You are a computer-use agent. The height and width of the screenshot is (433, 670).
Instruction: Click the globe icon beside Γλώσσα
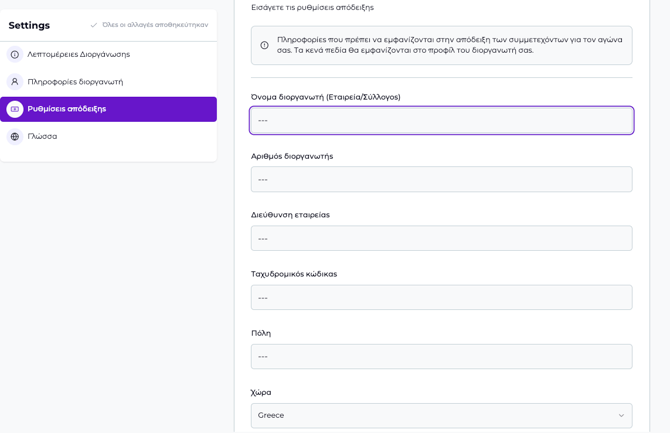[15, 136]
